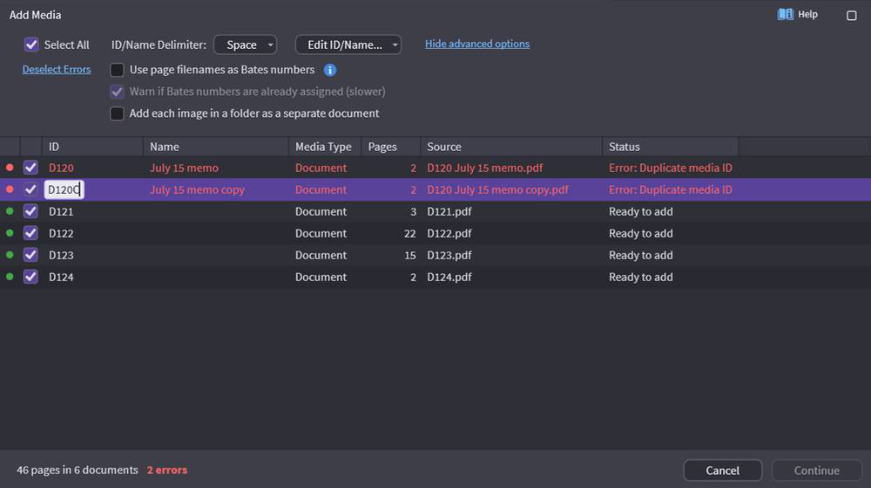Enable Use page filenames as Bates numbers
This screenshot has height=488, width=871.
(117, 70)
